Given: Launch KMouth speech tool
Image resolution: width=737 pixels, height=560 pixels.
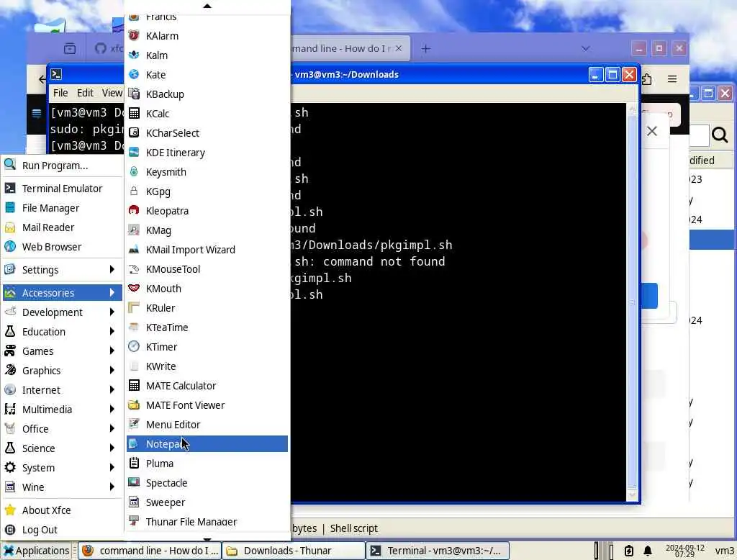Looking at the screenshot, I should pyautogui.click(x=207, y=288).
